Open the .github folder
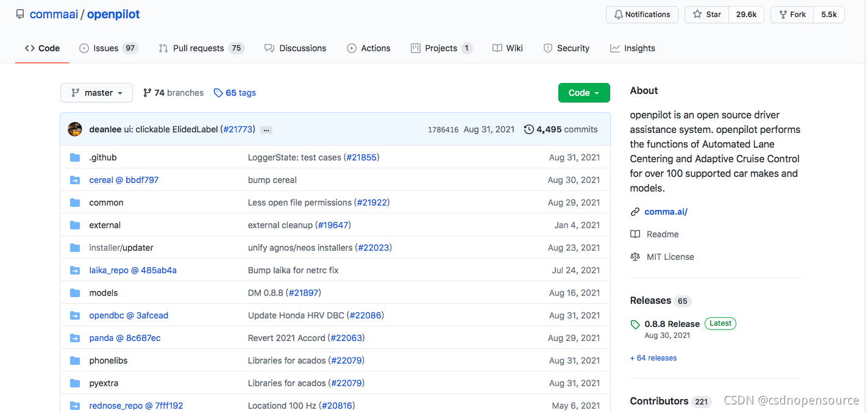Viewport: 868px width, 413px height. (x=103, y=157)
